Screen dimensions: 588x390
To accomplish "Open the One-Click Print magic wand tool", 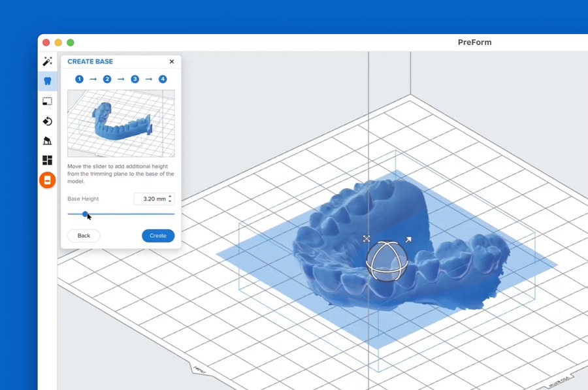I will coord(47,61).
